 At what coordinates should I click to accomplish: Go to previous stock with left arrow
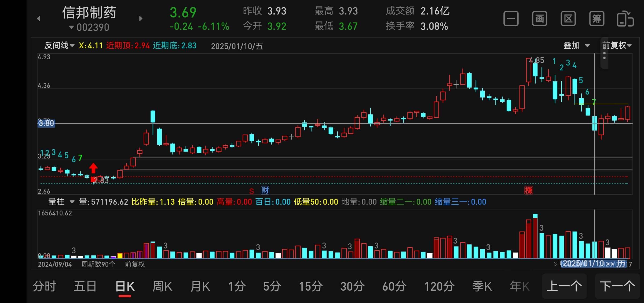click(x=39, y=19)
